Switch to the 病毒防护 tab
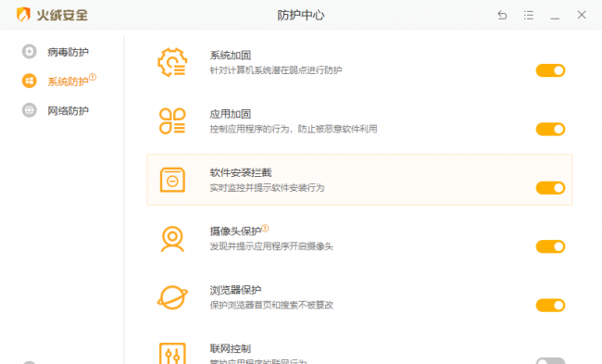This screenshot has height=364, width=602. pyautogui.click(x=68, y=52)
